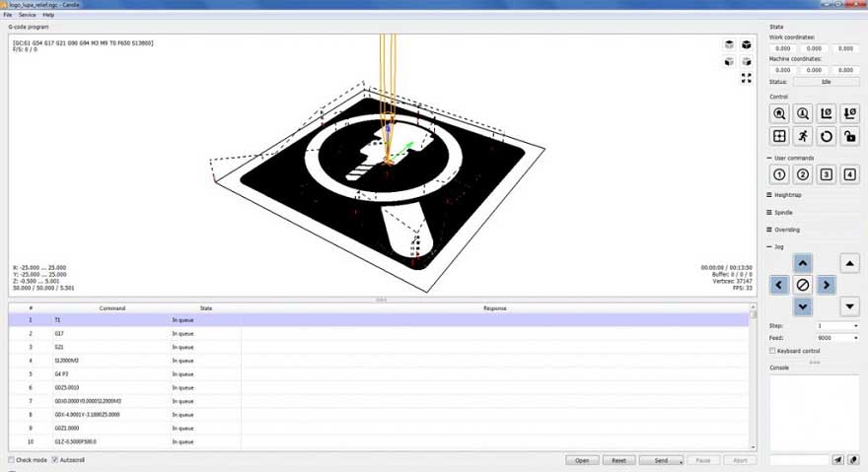
Task: Switch visualizer to top view cube
Action: coord(729,44)
